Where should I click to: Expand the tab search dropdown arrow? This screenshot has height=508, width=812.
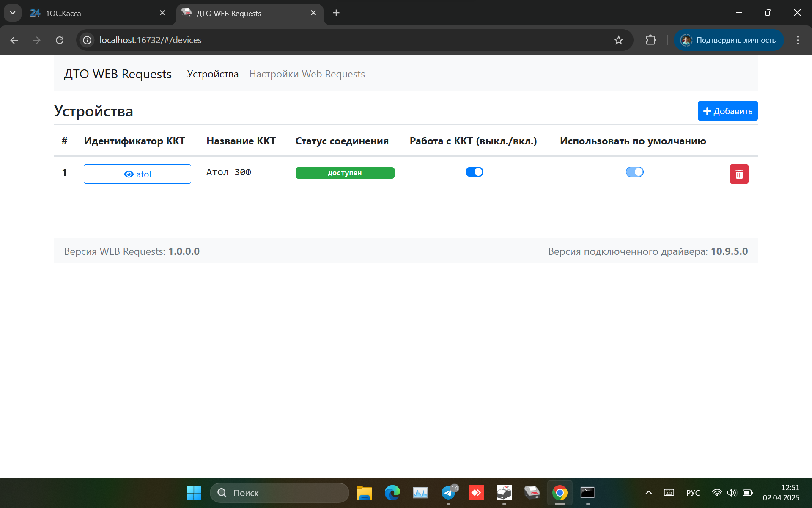point(13,13)
